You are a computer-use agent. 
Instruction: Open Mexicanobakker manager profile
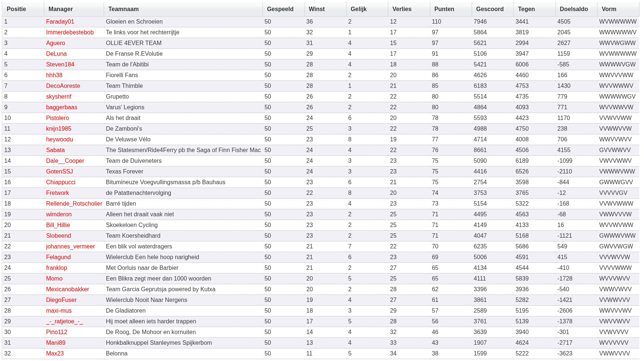[x=68, y=289]
